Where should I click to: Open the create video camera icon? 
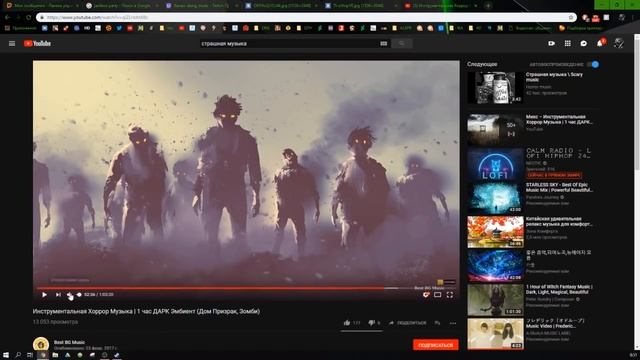551,43
